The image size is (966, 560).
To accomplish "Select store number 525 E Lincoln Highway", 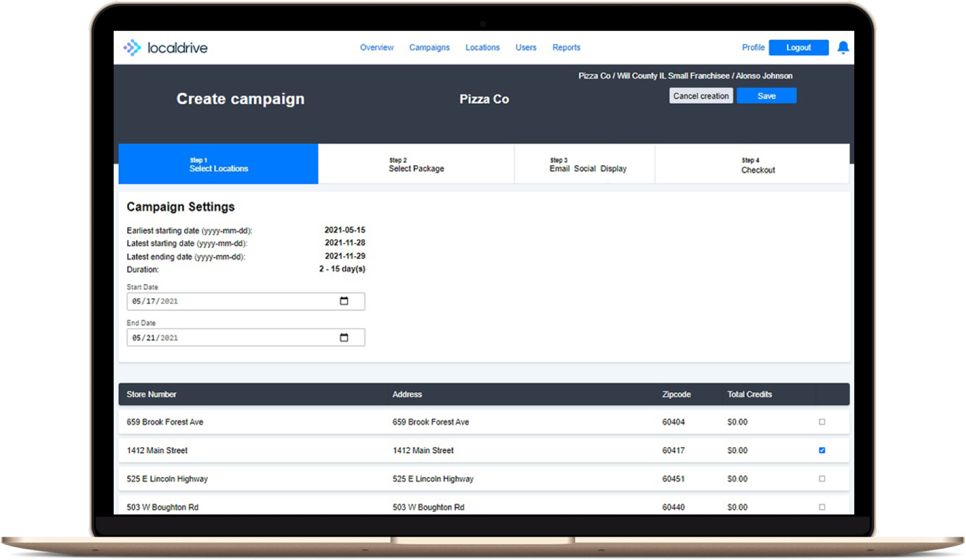I will coord(167,478).
